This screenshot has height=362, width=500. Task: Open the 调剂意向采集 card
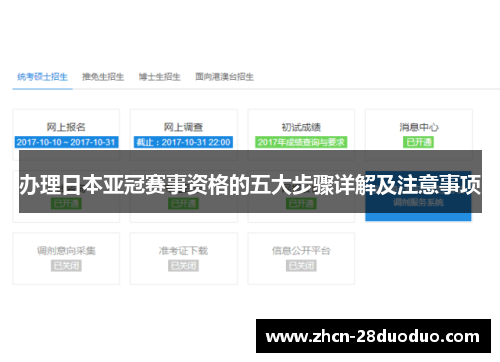pyautogui.click(x=66, y=258)
